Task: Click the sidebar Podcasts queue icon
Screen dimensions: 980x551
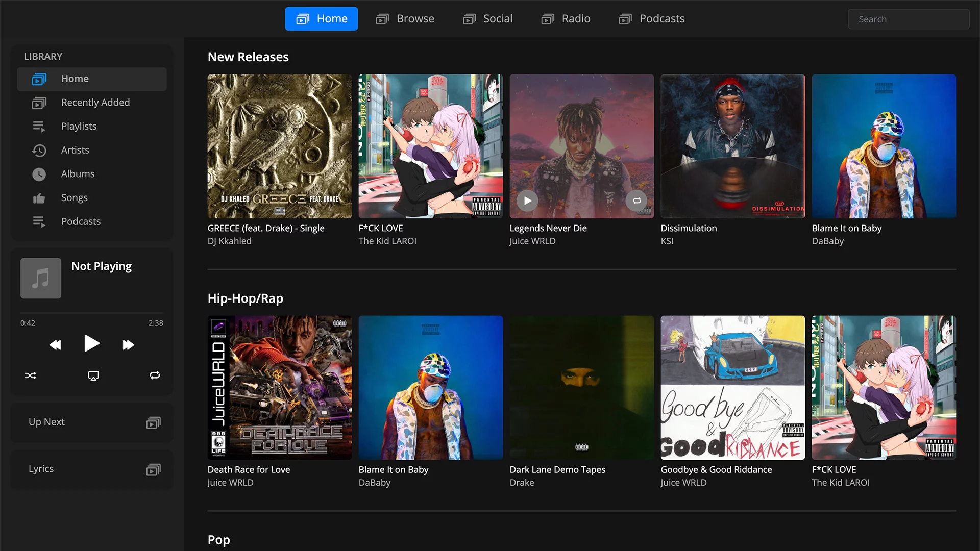Action: [x=39, y=222]
